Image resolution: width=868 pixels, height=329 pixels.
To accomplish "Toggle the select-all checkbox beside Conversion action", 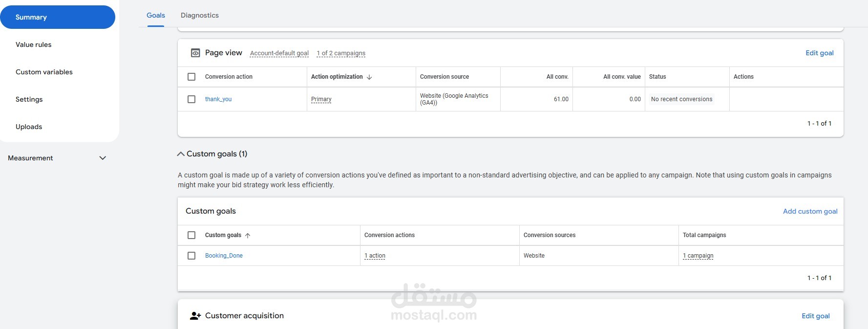I will tap(191, 77).
